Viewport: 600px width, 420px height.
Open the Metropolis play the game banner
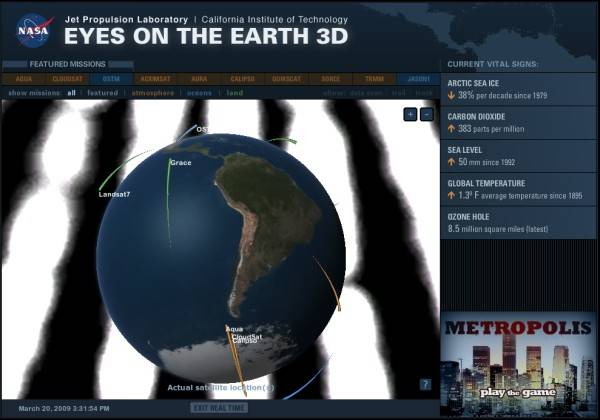(518, 364)
